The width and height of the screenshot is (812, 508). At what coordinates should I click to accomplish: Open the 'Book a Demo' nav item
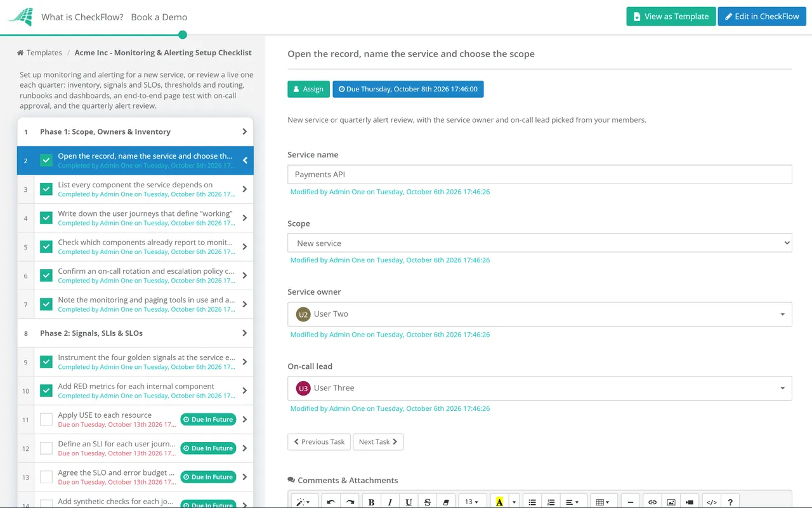pyautogui.click(x=159, y=17)
